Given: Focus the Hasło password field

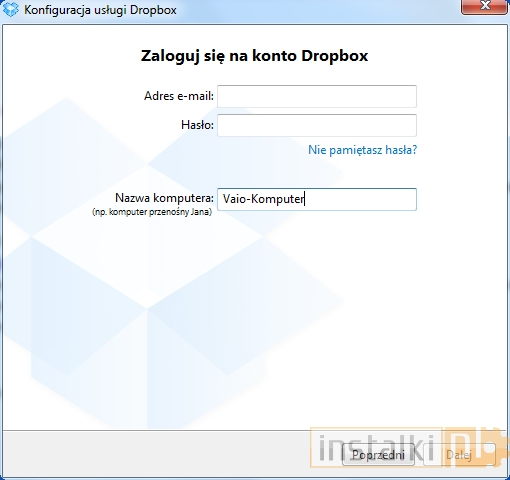Looking at the screenshot, I should click(x=317, y=125).
